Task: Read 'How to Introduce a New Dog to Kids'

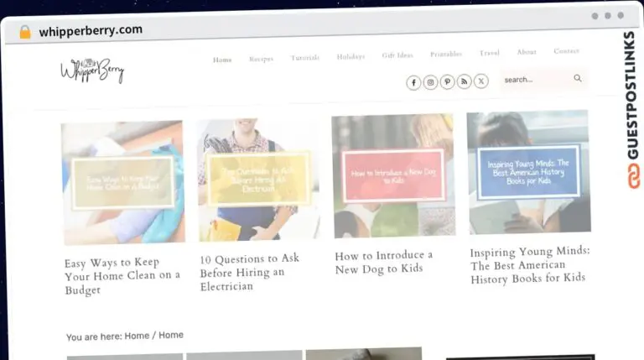Action: (383, 262)
